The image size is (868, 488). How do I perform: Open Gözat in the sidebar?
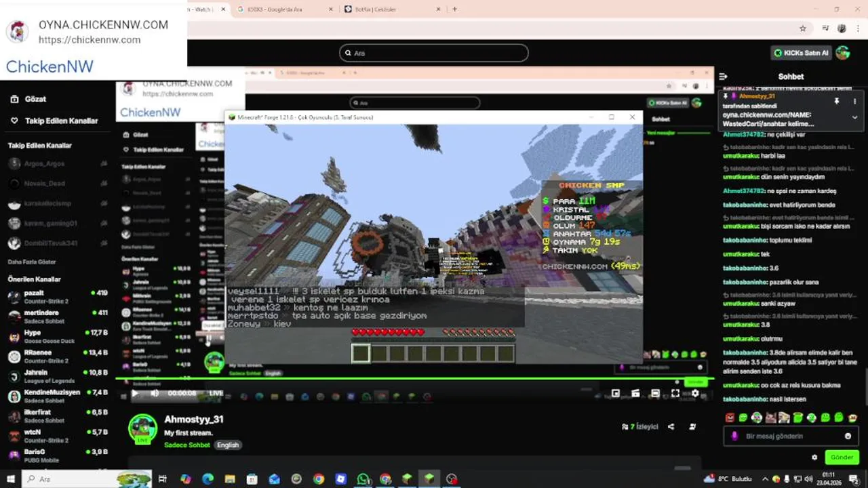29,99
